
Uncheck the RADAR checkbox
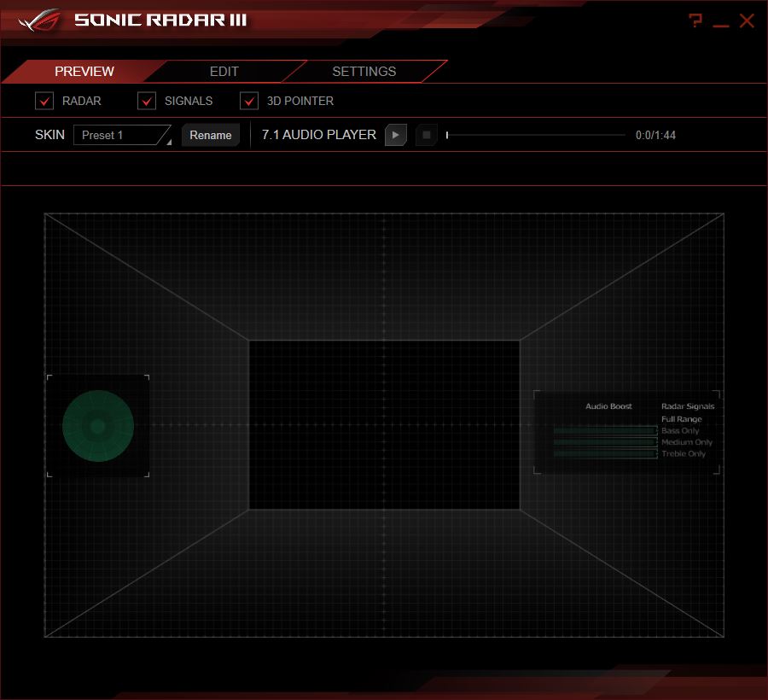(x=44, y=101)
